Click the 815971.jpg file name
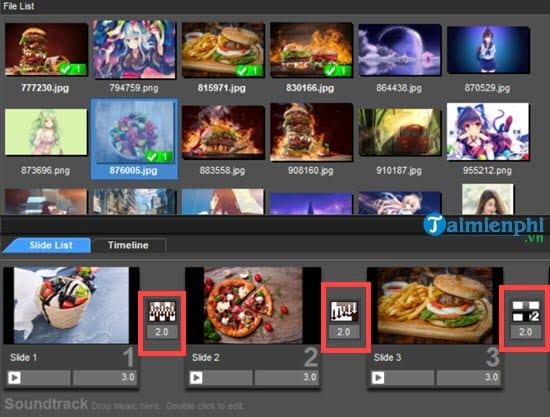 point(222,88)
